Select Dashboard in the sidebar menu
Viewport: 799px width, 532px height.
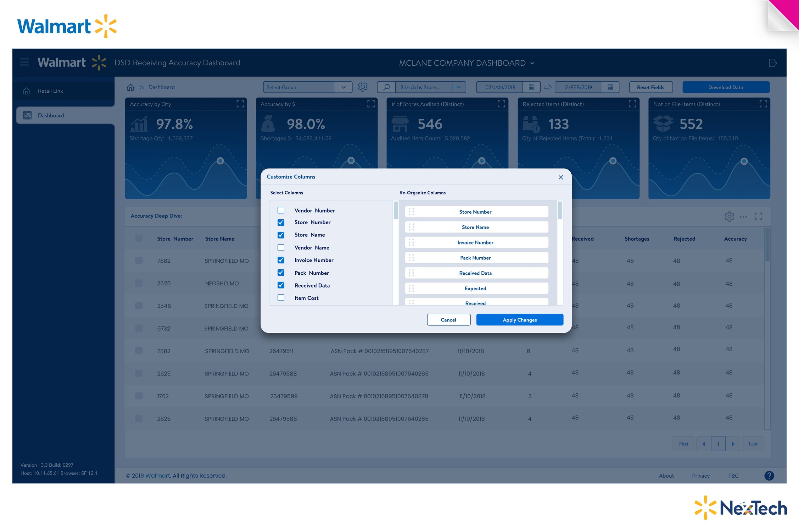click(x=51, y=115)
